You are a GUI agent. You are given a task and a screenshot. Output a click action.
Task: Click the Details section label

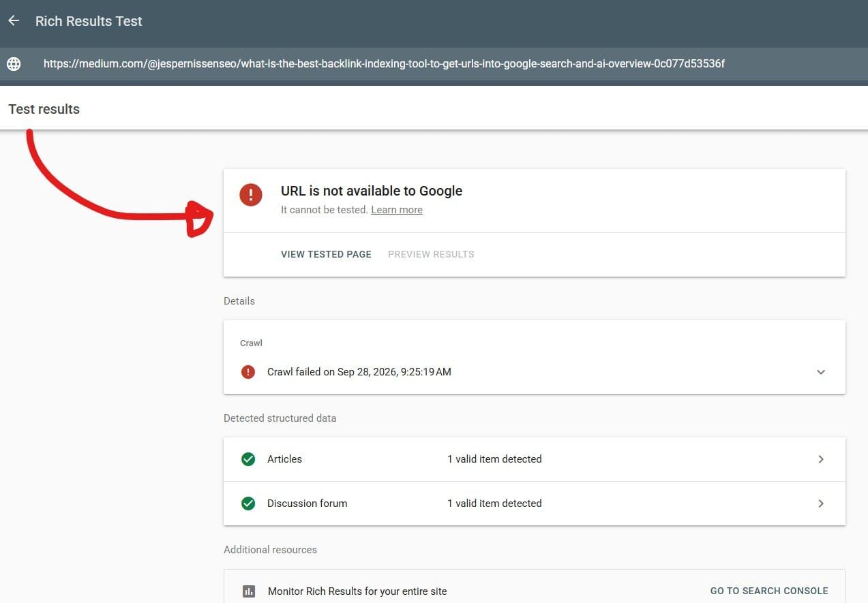coord(239,301)
